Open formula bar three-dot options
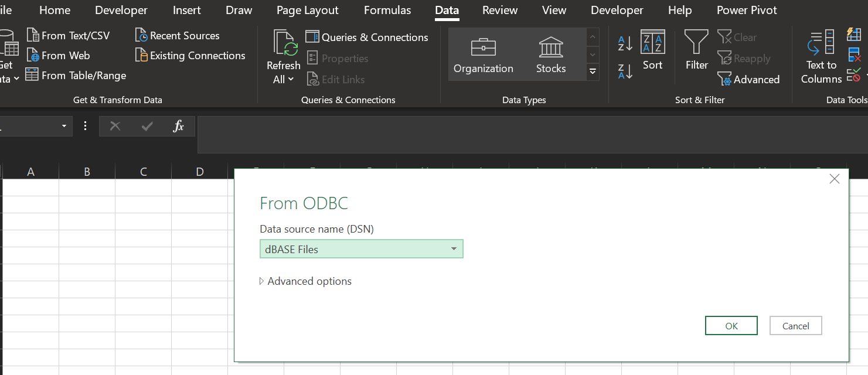 click(86, 126)
